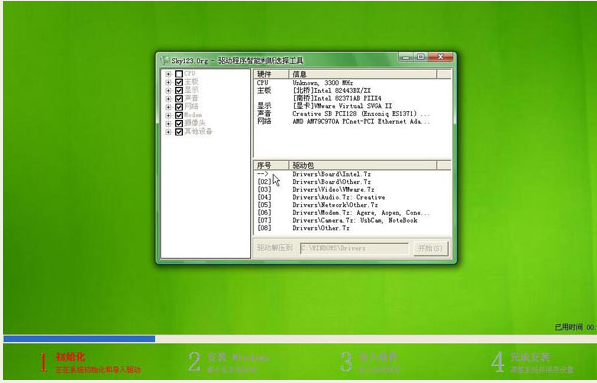Maximize the driver selection tool window

click(421, 57)
